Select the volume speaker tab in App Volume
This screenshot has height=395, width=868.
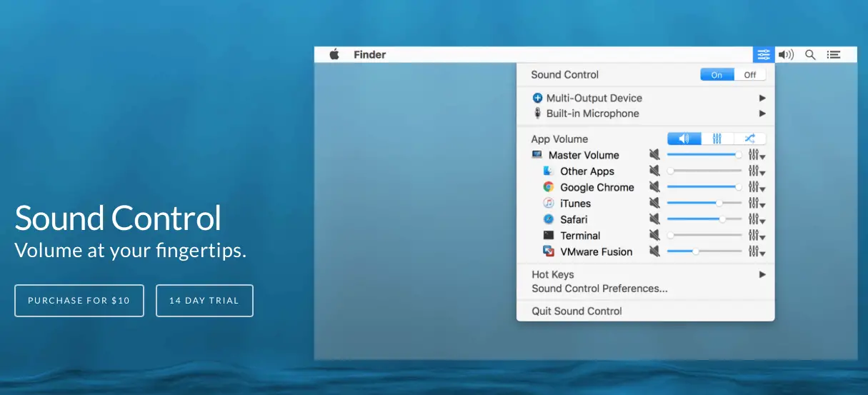(684, 139)
